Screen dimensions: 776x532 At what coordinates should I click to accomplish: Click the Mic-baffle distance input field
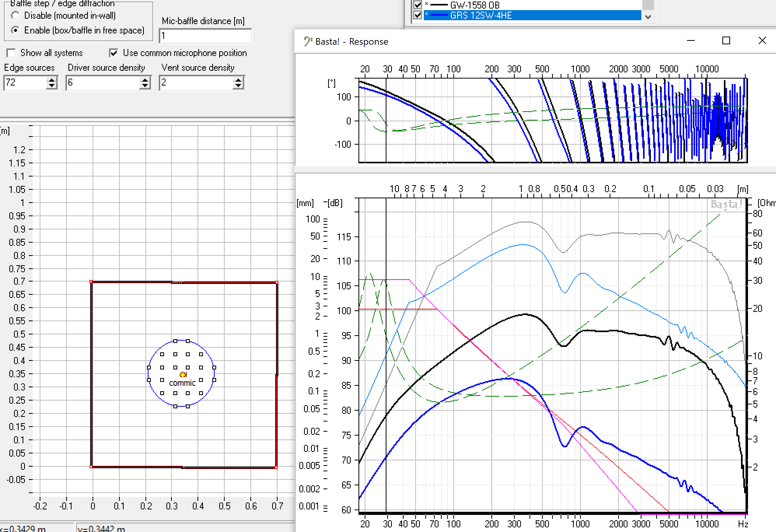click(205, 36)
